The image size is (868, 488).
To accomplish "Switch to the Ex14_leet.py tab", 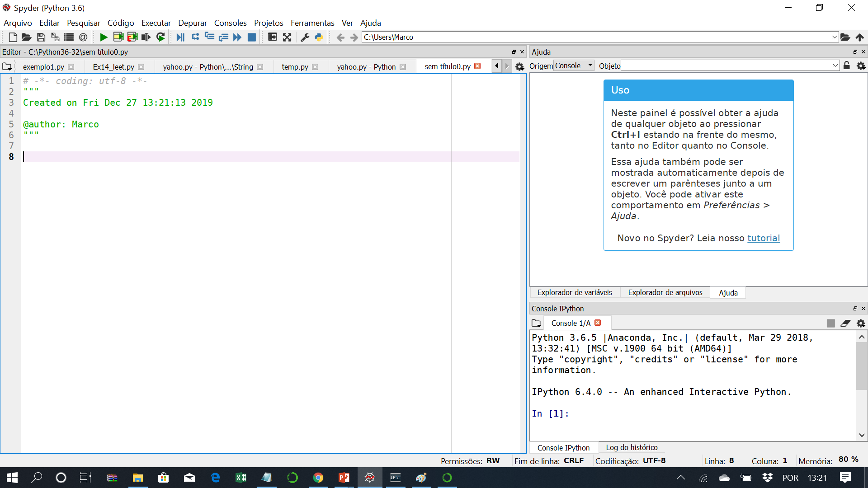I will (x=113, y=67).
